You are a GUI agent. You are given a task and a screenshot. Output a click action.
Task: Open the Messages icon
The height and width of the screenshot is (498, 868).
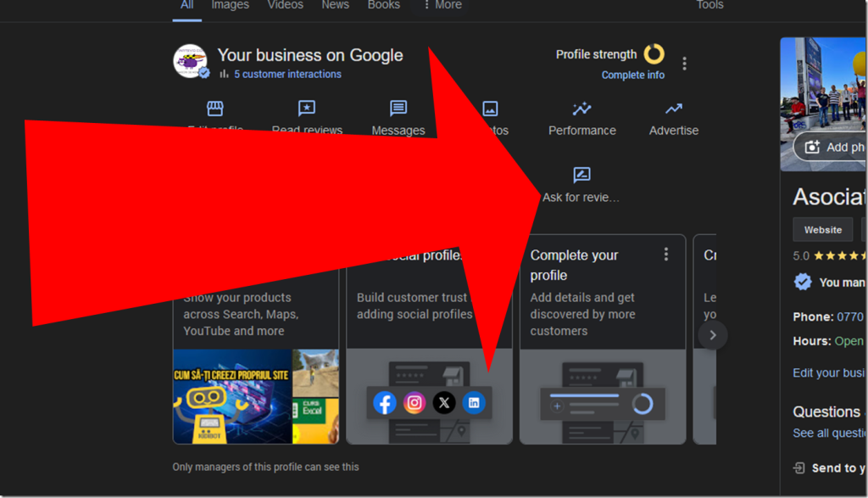(398, 108)
